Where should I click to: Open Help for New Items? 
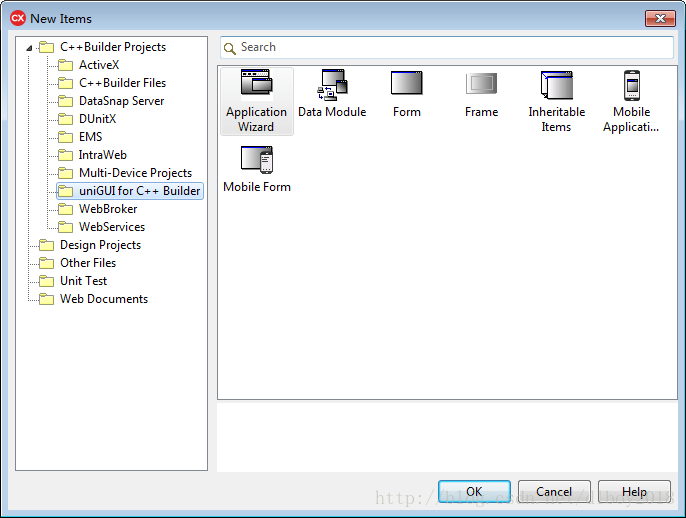[x=634, y=492]
